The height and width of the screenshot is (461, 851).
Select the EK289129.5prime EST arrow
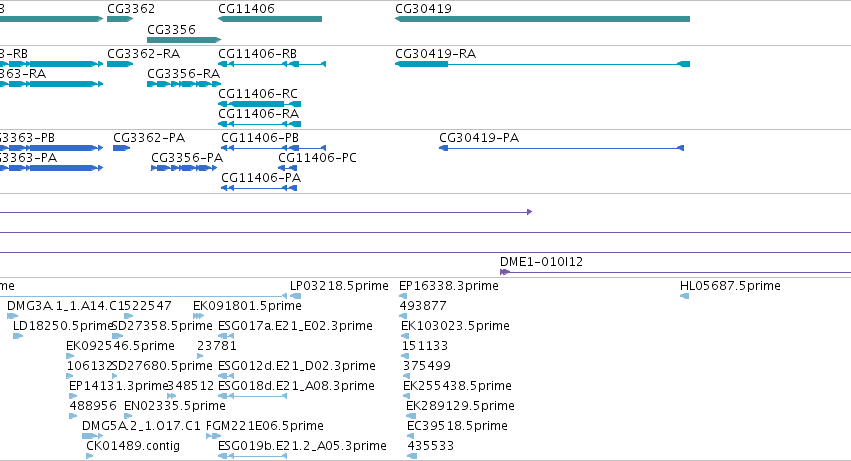411,416
